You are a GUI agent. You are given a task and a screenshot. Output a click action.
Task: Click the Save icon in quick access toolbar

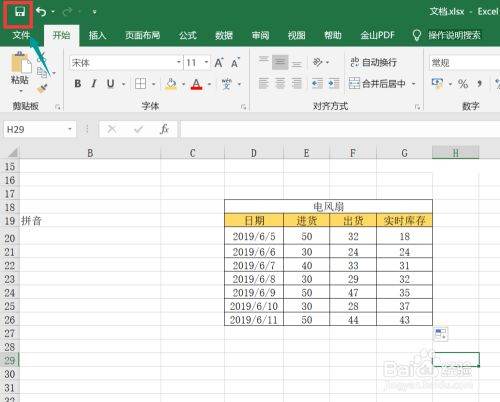[20, 12]
